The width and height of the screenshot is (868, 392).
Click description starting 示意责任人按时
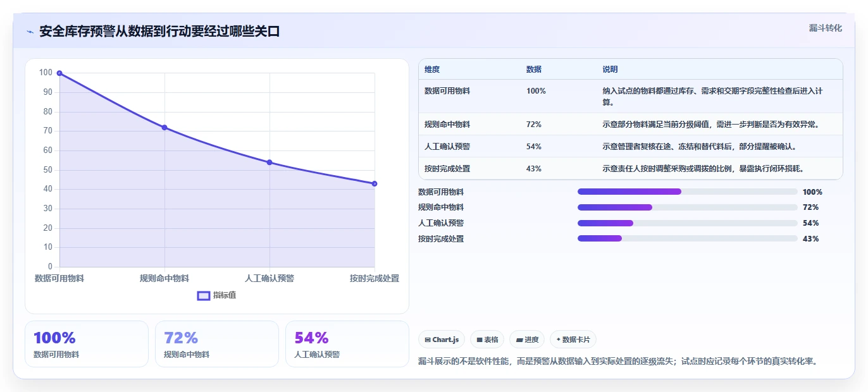click(x=704, y=169)
